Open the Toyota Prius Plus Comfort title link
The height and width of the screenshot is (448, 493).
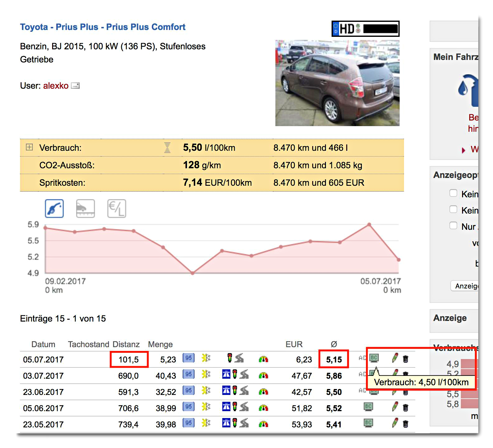coord(103,27)
